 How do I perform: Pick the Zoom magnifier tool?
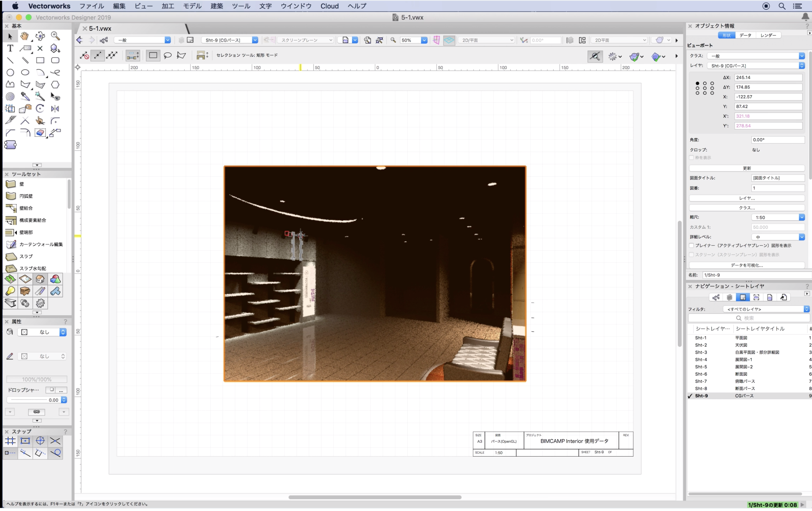(x=55, y=36)
